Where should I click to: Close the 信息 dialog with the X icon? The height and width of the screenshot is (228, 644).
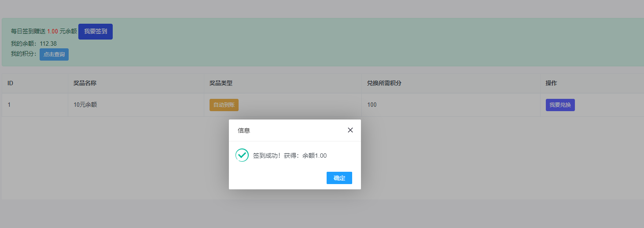[350, 130]
